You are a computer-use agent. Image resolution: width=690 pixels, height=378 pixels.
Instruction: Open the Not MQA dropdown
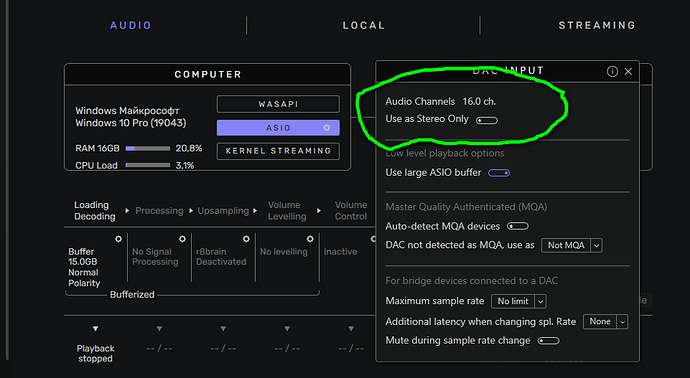coord(572,245)
